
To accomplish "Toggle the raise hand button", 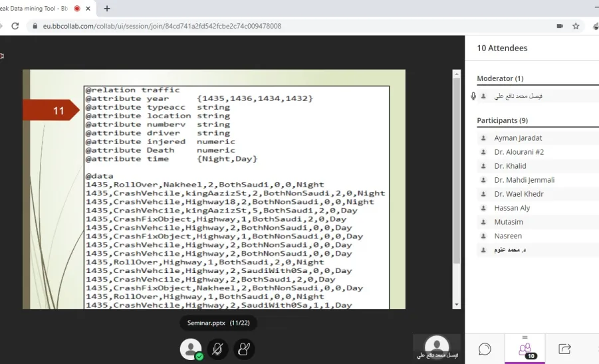I will coord(244,349).
